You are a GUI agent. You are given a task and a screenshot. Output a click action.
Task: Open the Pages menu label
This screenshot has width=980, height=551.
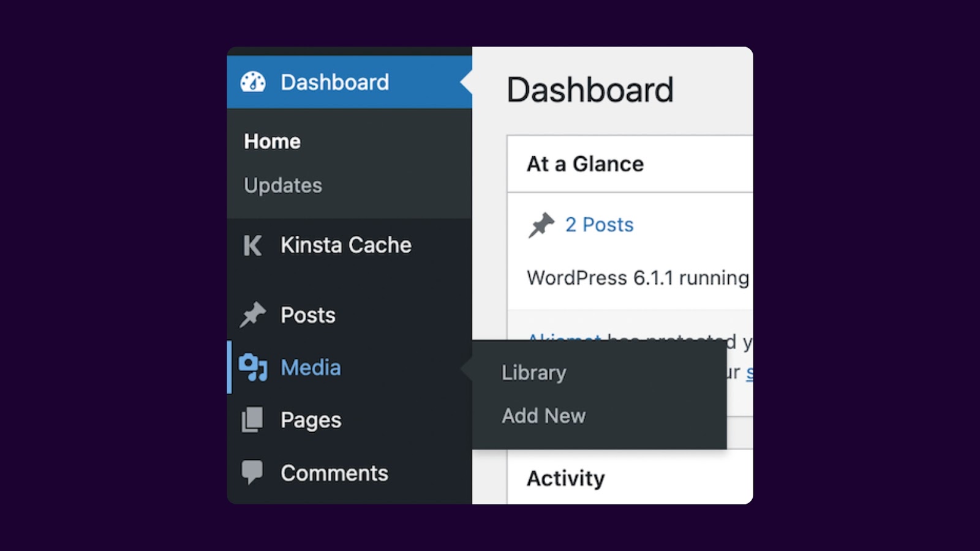pyautogui.click(x=311, y=421)
